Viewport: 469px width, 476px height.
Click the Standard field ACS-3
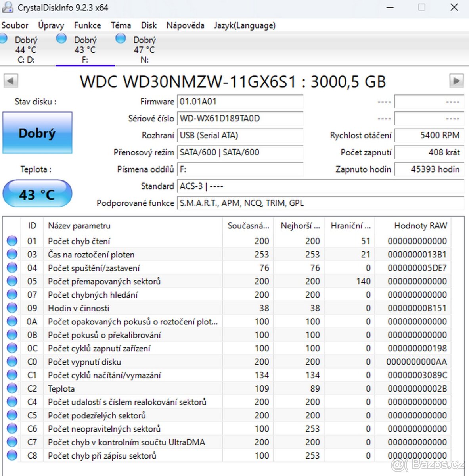coord(321,186)
